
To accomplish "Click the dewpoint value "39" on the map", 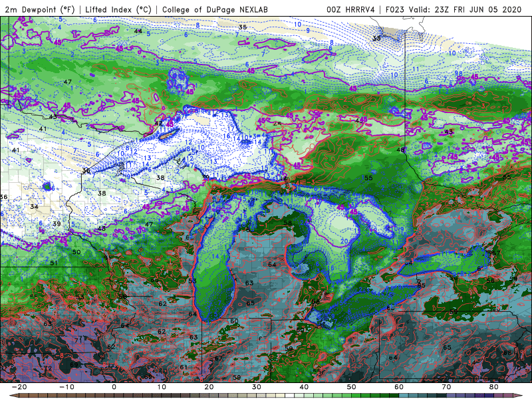I will pyautogui.click(x=57, y=223).
